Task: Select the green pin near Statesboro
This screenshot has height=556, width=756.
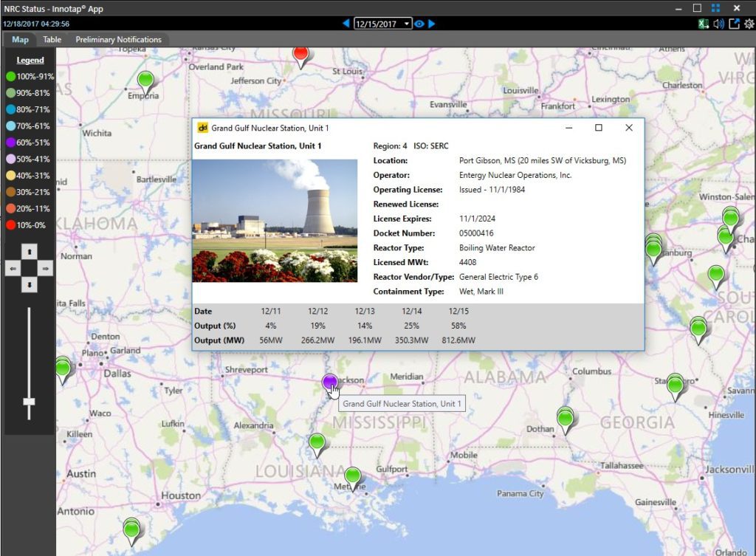Action: (675, 385)
